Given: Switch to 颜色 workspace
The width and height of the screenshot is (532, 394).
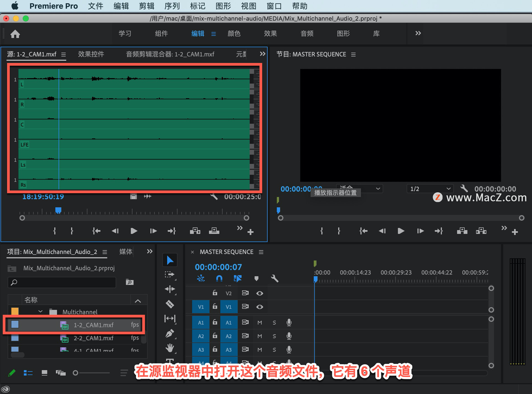Looking at the screenshot, I should pos(234,34).
